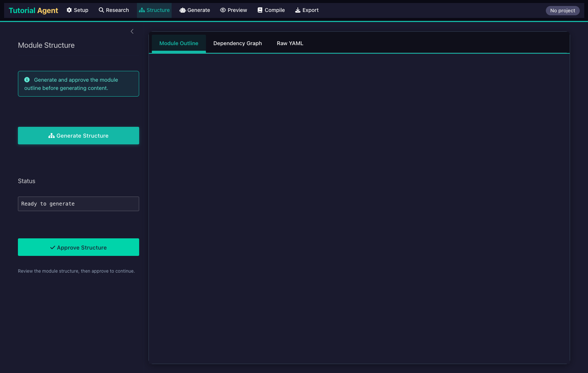Click the Status label text
Image resolution: width=588 pixels, height=373 pixels.
[26, 181]
